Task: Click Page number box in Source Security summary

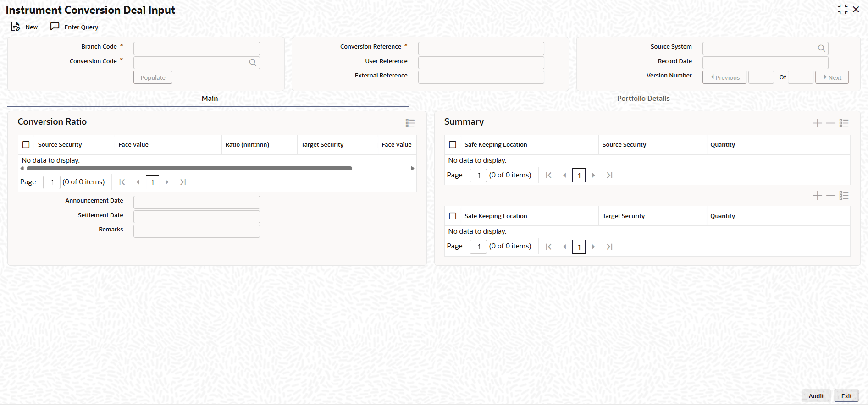Action: click(x=478, y=176)
